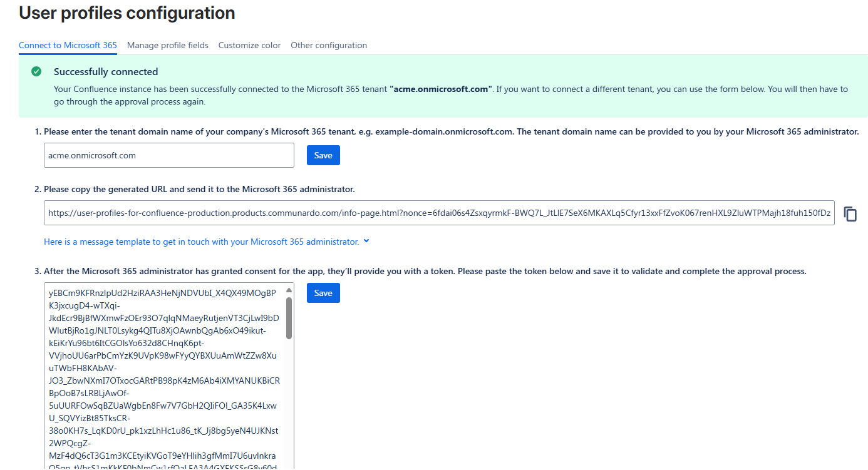868x470 pixels.
Task: Click the token box scrollbar up arrow
Action: [289, 290]
